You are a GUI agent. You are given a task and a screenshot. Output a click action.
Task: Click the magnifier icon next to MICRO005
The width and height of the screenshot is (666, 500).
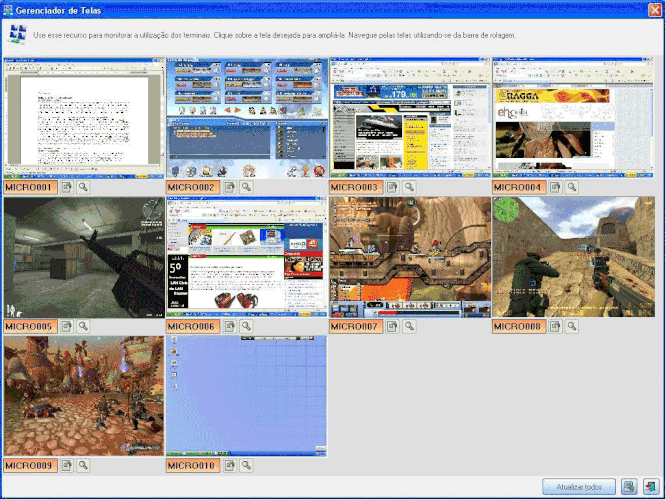pyautogui.click(x=83, y=326)
